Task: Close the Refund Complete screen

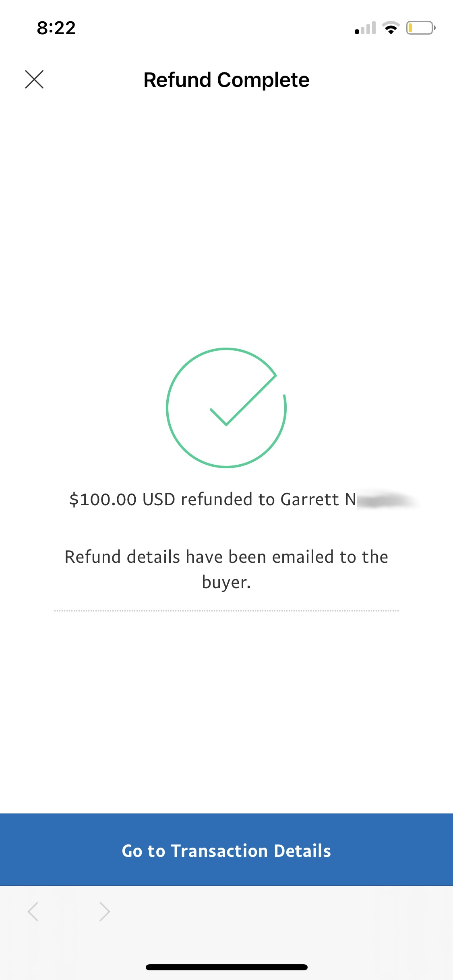Action: pos(34,79)
